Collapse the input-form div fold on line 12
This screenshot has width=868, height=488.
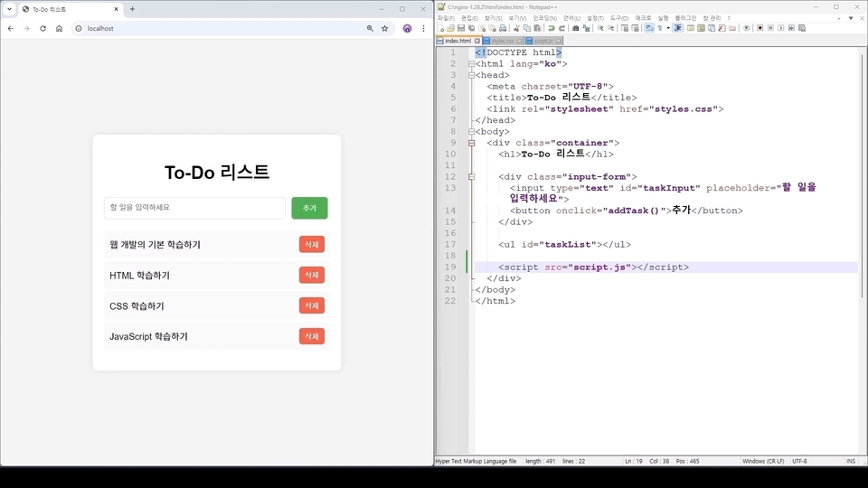472,177
